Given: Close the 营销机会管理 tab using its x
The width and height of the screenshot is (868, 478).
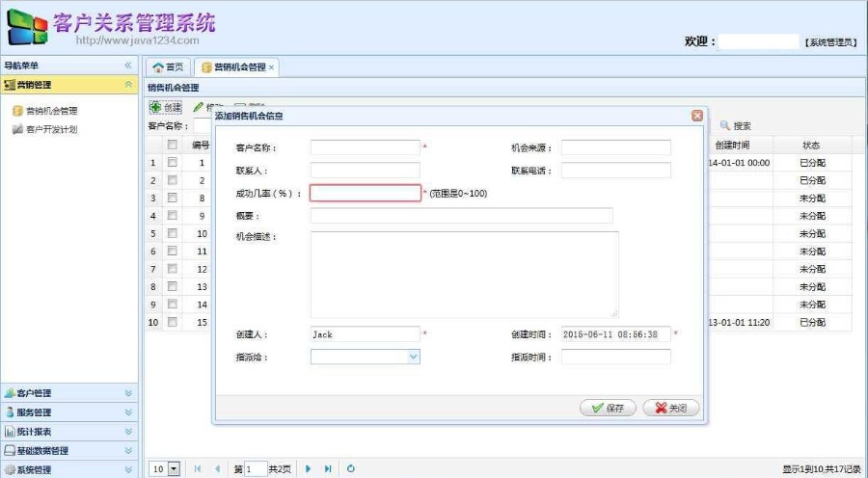Looking at the screenshot, I should click(x=272, y=67).
